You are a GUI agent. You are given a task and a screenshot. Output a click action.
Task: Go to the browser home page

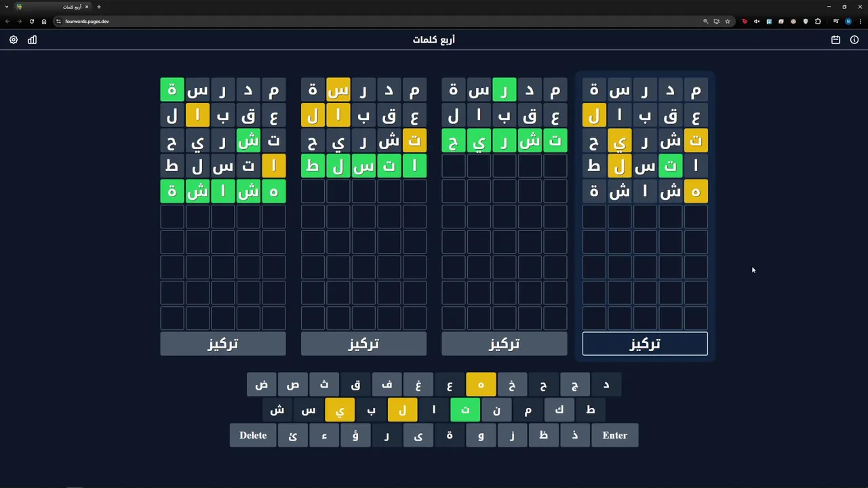44,21
